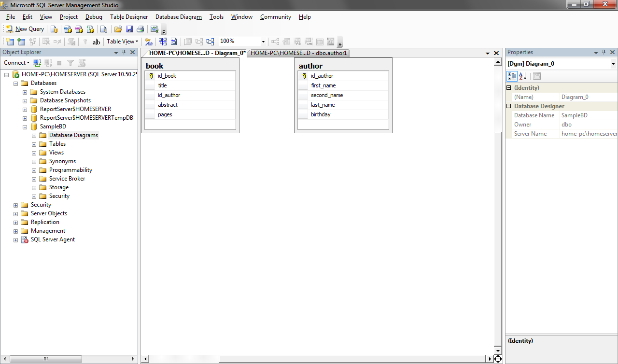Expand the Programmability folder node

[34, 170]
